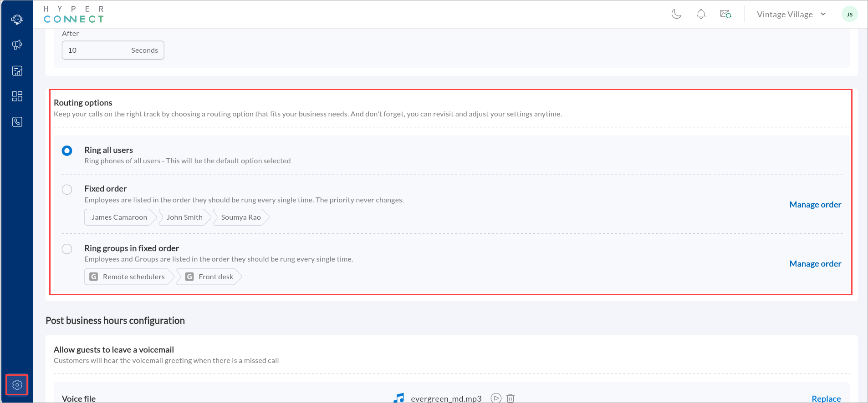Click the Hyper Connect logo
868x403 pixels.
pyautogui.click(x=74, y=14)
